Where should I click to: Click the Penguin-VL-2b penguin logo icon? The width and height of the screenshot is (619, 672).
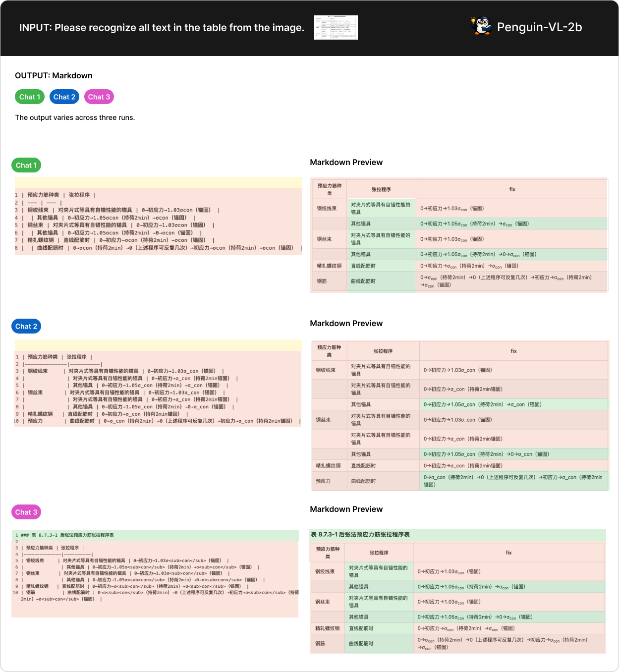(481, 27)
